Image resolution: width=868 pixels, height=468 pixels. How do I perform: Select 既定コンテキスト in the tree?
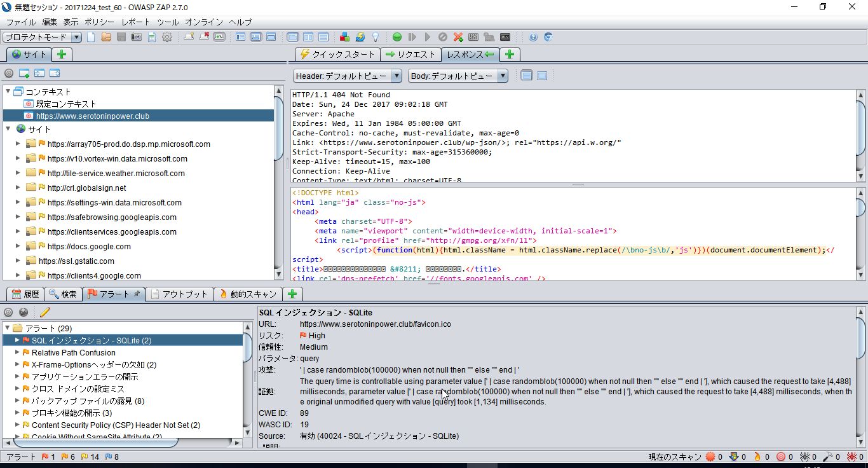(66, 104)
